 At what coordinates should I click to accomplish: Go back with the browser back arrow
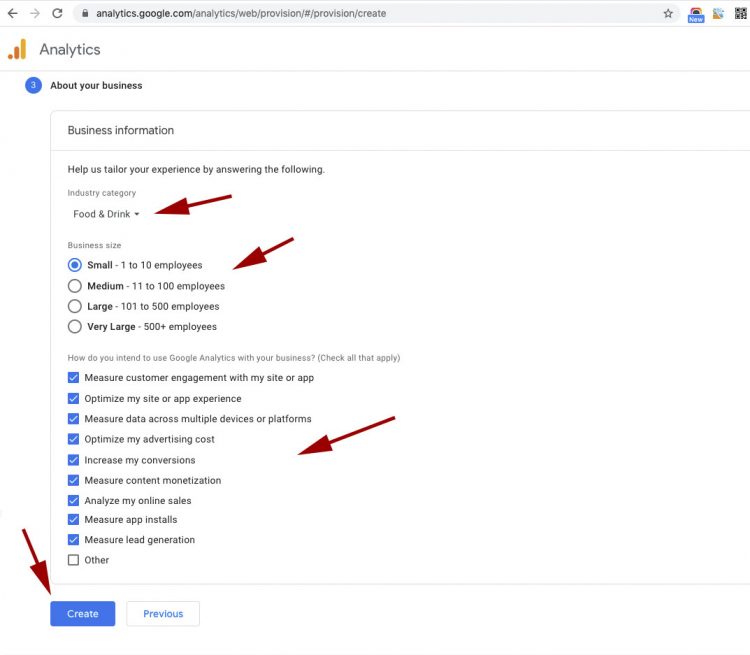click(13, 13)
